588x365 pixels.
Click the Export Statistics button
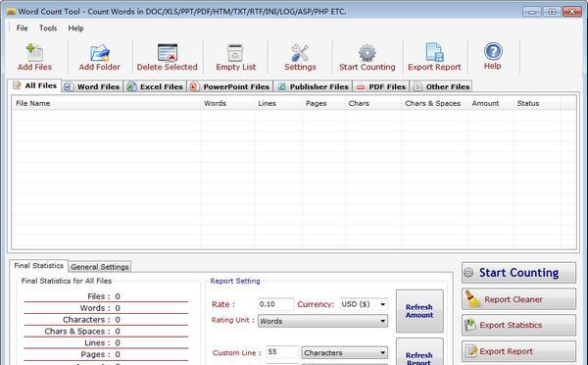pos(518,325)
